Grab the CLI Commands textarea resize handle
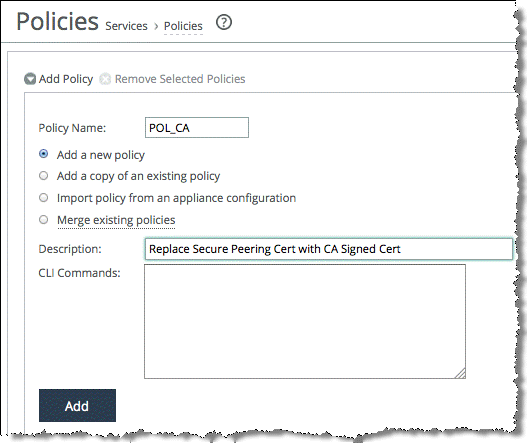This screenshot has width=527, height=443. click(x=460, y=373)
